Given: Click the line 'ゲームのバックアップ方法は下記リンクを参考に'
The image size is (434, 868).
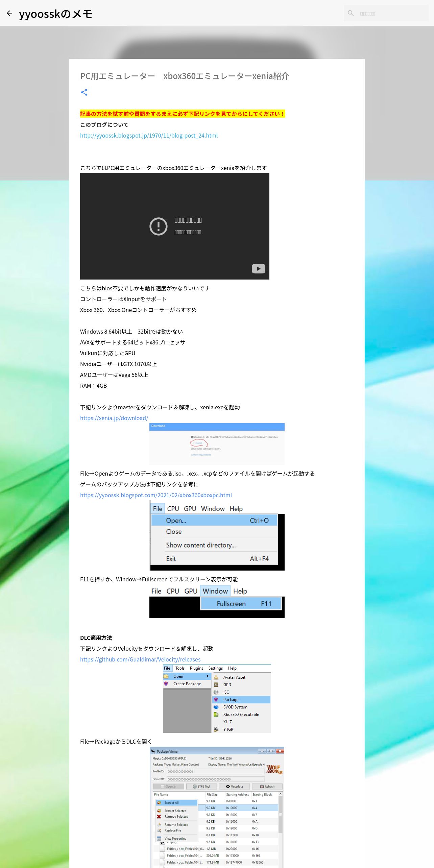Looking at the screenshot, I should coord(139,484).
